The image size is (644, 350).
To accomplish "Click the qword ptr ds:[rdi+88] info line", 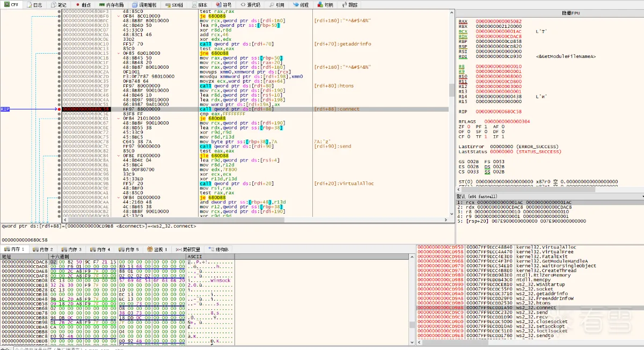I will pos(98,226).
